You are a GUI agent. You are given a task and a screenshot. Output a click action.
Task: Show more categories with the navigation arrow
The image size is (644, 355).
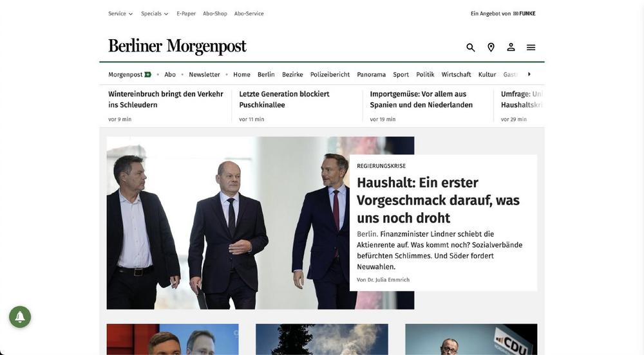click(529, 74)
